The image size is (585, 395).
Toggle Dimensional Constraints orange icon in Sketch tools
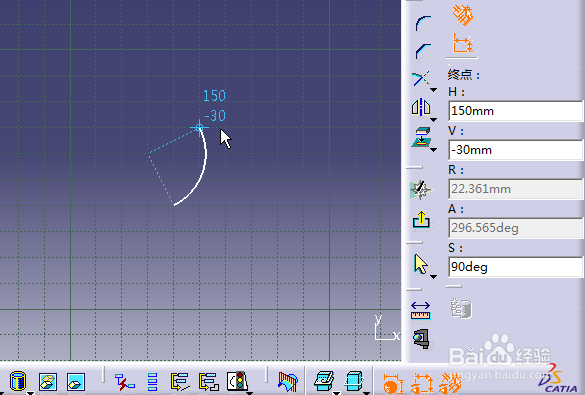(x=463, y=44)
